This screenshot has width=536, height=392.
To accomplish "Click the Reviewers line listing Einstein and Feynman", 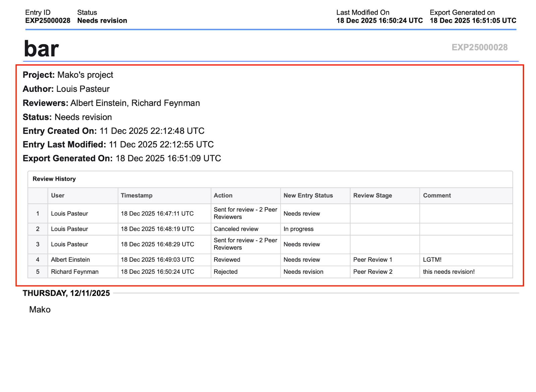I will click(111, 103).
